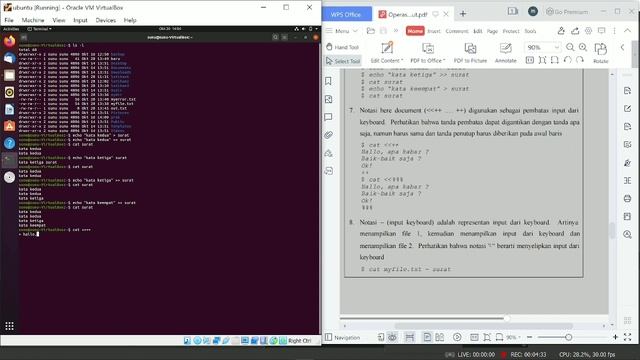This screenshot has width=640, height=360.
Task: Click the Rotate tool in ribbon
Action: click(x=600, y=53)
